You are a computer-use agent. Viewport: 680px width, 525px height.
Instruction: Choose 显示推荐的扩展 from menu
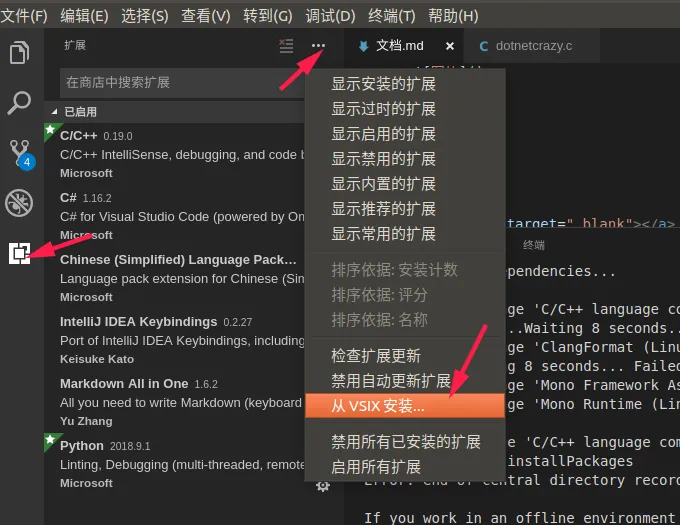tap(405, 209)
